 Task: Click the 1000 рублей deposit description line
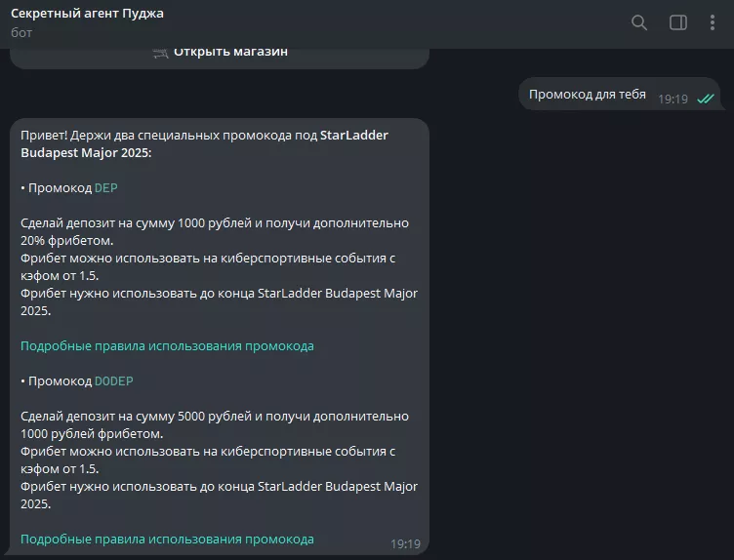pyautogui.click(x=215, y=223)
